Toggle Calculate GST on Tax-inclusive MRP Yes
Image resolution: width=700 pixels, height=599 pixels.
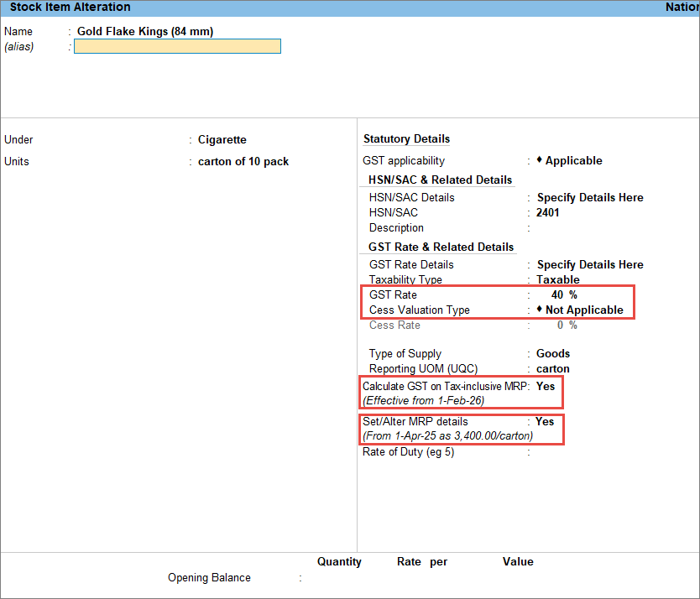pos(546,386)
